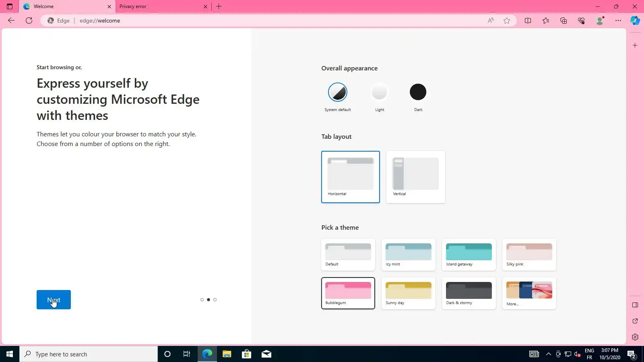The height and width of the screenshot is (362, 644).
Task: Switch to the Welcome tab
Action: click(67, 6)
